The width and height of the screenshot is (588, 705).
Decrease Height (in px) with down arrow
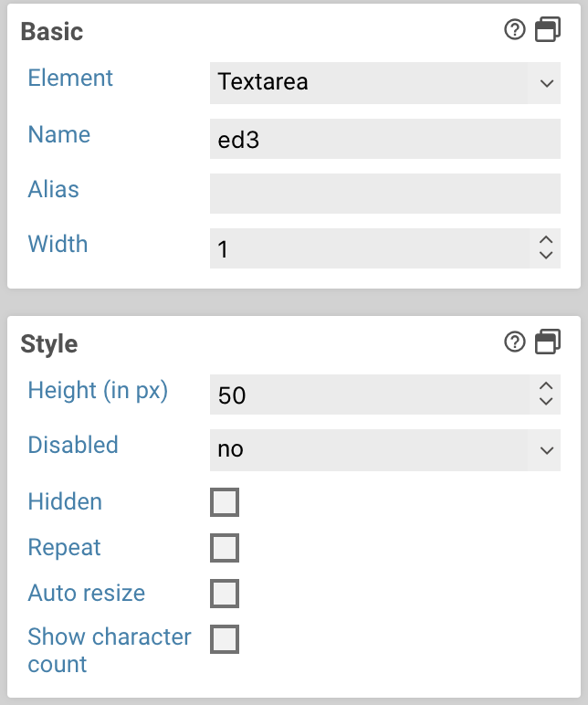click(546, 402)
